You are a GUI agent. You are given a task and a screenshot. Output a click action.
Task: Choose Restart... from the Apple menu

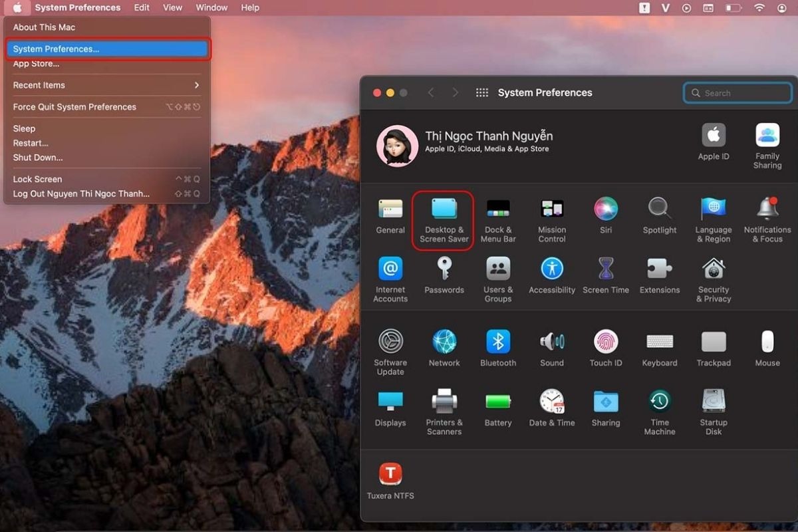click(x=107, y=143)
